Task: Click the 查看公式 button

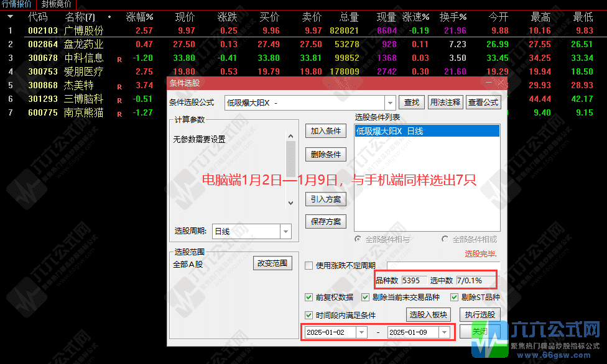Action: (x=485, y=102)
